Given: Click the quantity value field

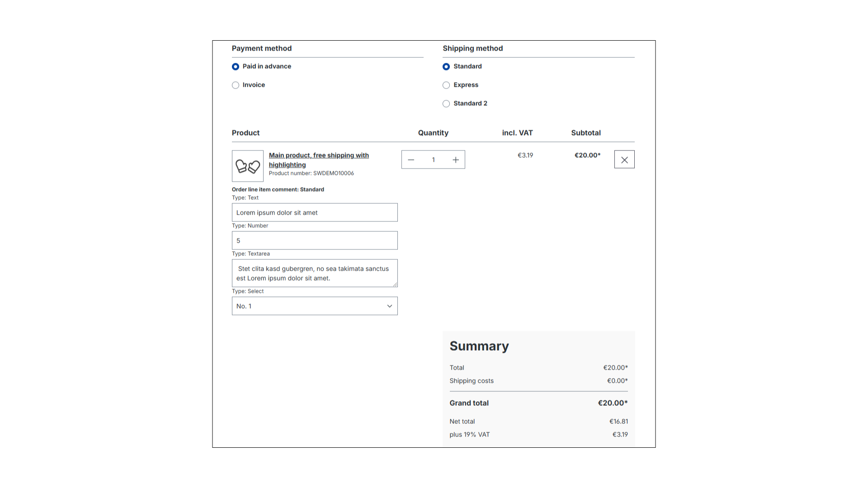Looking at the screenshot, I should click(x=433, y=160).
